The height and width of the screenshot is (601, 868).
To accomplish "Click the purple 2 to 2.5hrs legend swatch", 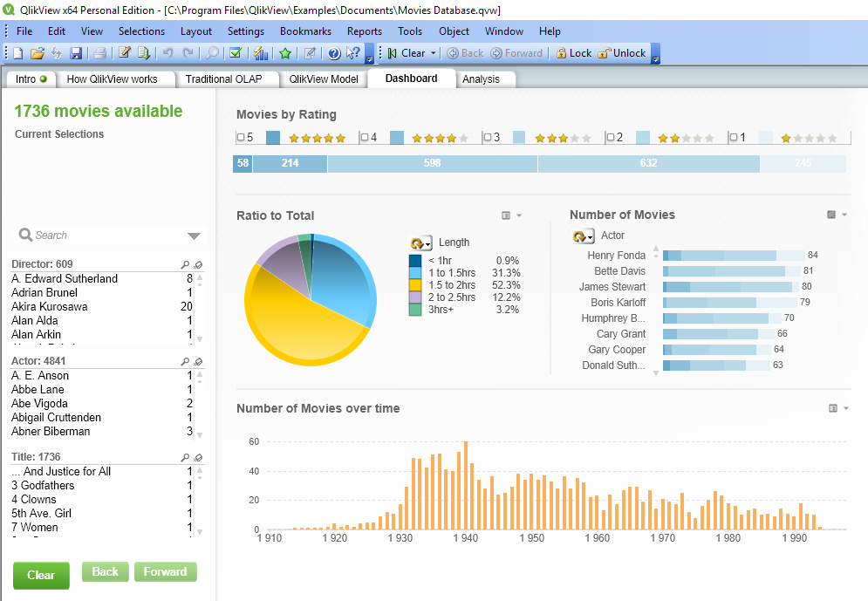I will coord(415,297).
